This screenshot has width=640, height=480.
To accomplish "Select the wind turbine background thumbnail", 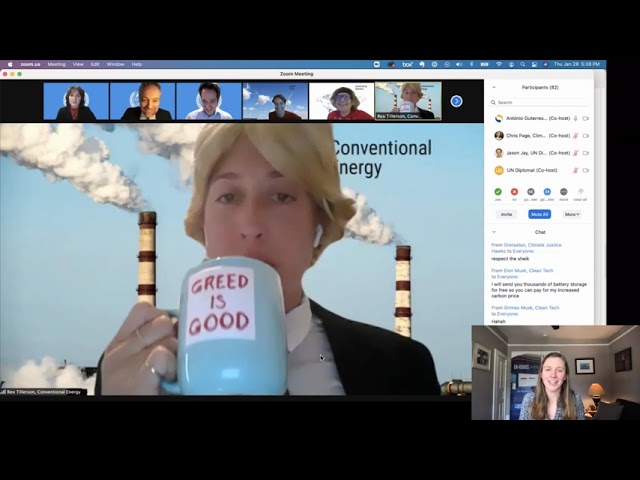I will [x=276, y=101].
